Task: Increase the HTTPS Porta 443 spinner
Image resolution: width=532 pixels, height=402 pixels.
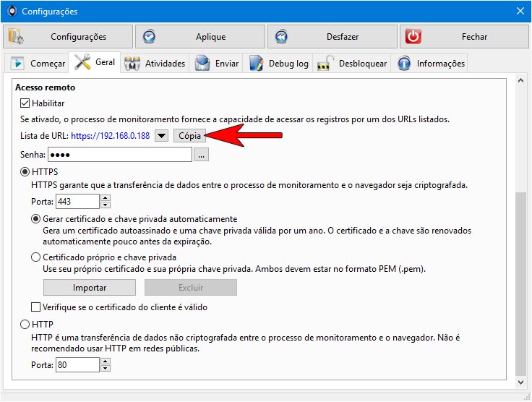Action: (x=106, y=198)
